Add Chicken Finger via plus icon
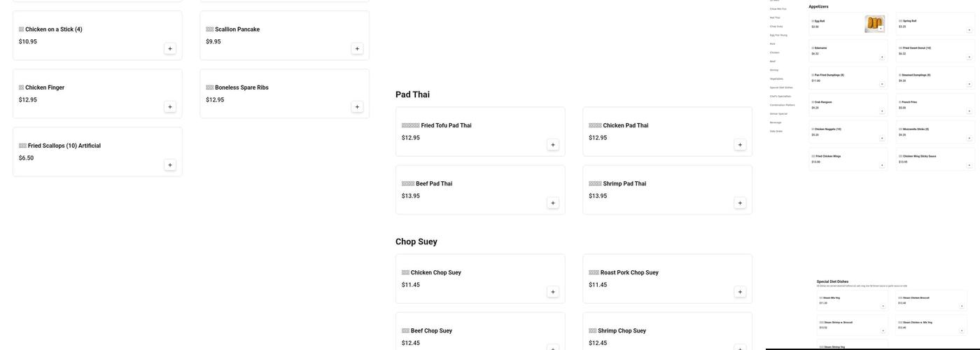 (x=169, y=107)
